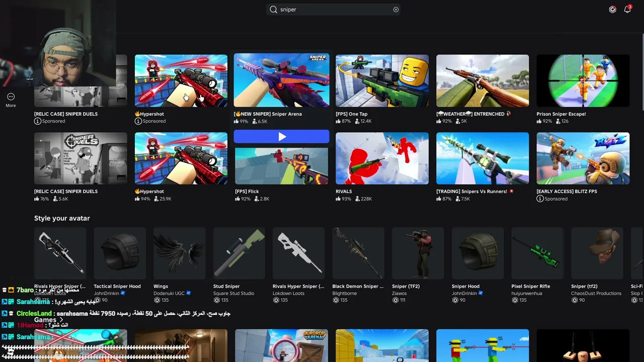Click the Sponsored info icon under [RELIC CASE] SNIPER DUELS

(x=37, y=121)
